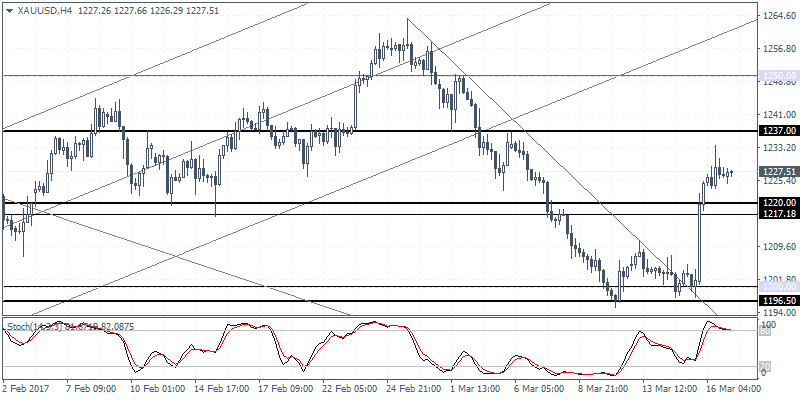This screenshot has width=800, height=400.
Task: Click the 1209.60 price axis value
Action: (777, 246)
